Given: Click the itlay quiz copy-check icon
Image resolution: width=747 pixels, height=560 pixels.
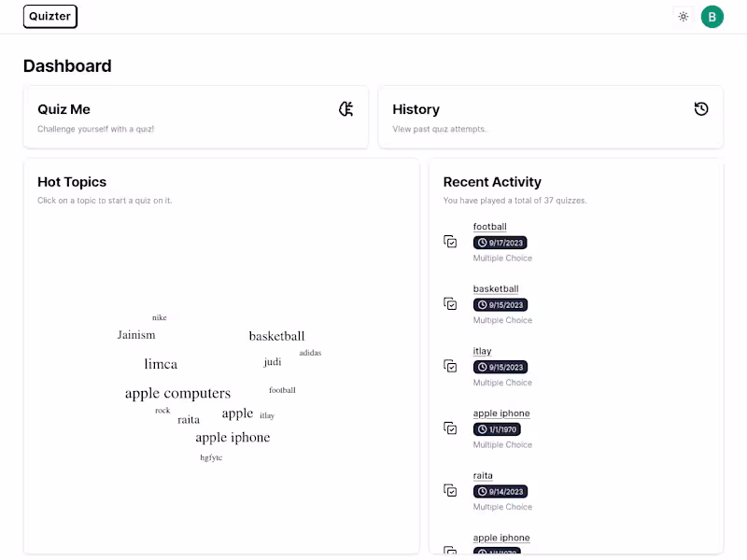Looking at the screenshot, I should coord(450,366).
